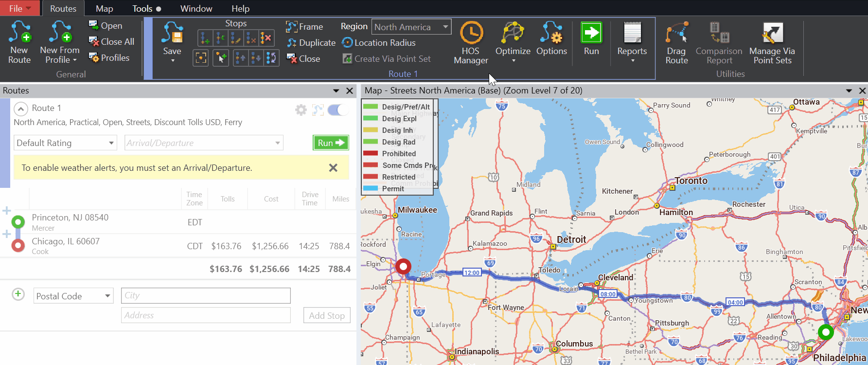Click the blue Permit legend swatch
The width and height of the screenshot is (868, 365).
click(x=371, y=188)
